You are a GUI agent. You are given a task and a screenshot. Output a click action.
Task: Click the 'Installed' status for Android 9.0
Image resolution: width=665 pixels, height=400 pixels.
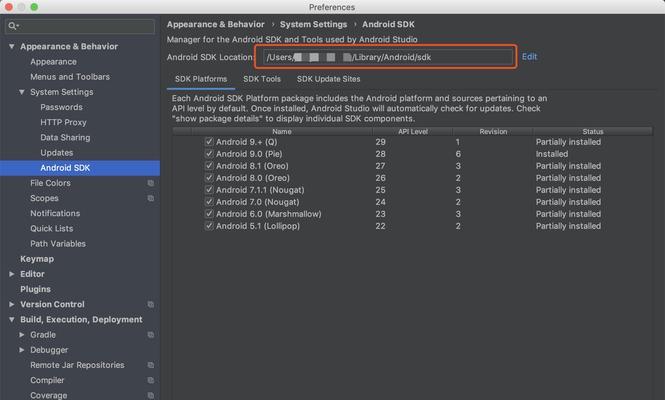coord(552,154)
